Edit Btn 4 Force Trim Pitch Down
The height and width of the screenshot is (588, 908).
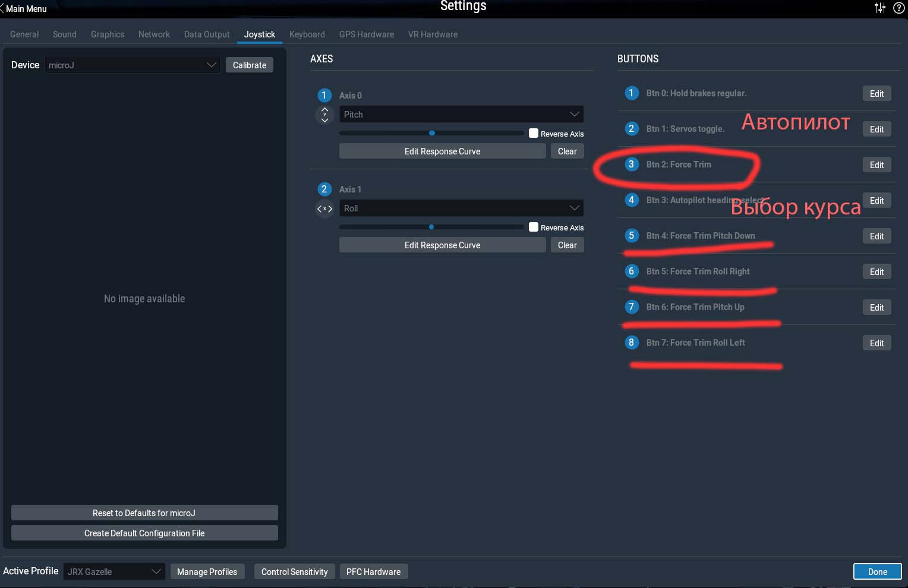[877, 236]
